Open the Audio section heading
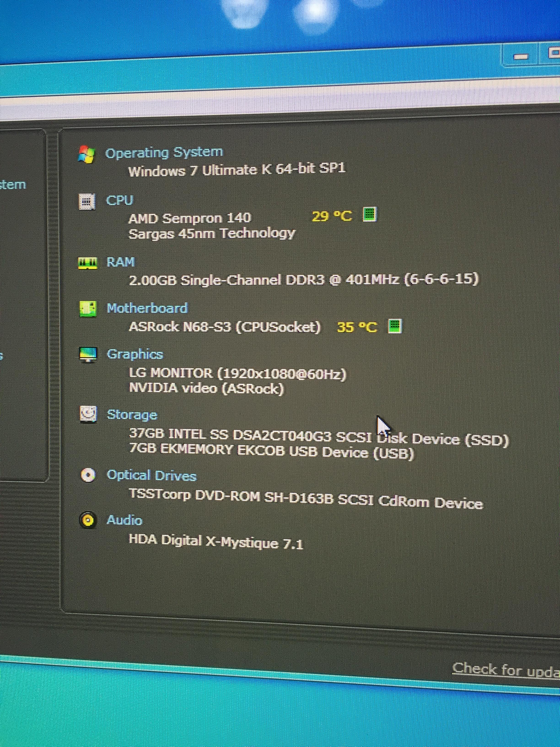The image size is (560, 747). click(x=124, y=520)
